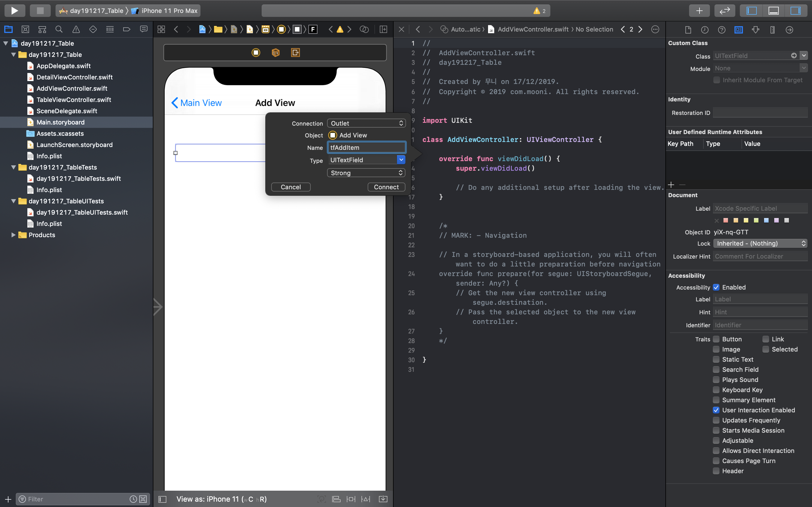Click the Connect button
812x507 pixels.
point(386,187)
